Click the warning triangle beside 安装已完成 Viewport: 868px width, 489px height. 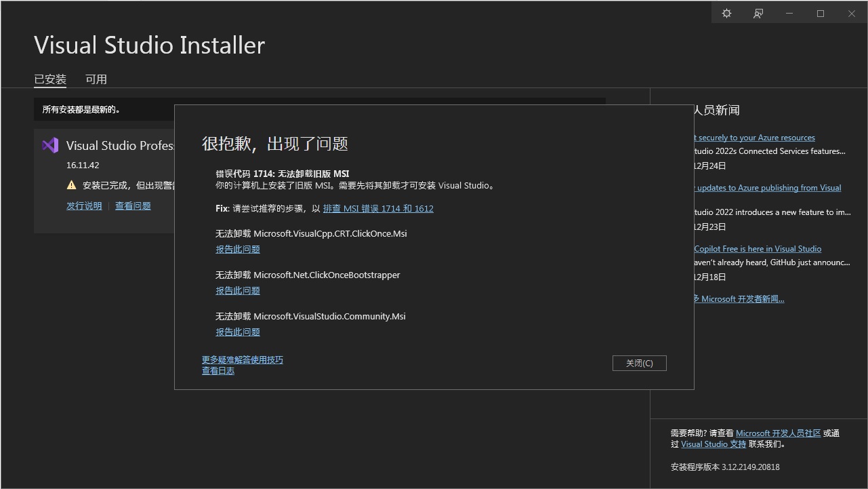71,184
